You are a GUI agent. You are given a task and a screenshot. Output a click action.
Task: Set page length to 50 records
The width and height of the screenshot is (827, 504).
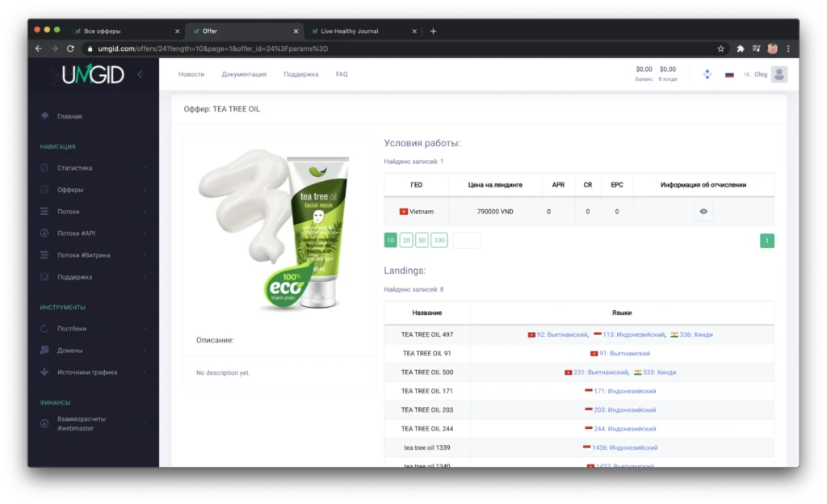(x=422, y=241)
